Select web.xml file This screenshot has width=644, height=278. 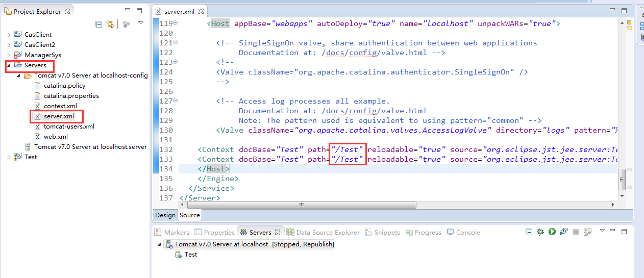56,137
